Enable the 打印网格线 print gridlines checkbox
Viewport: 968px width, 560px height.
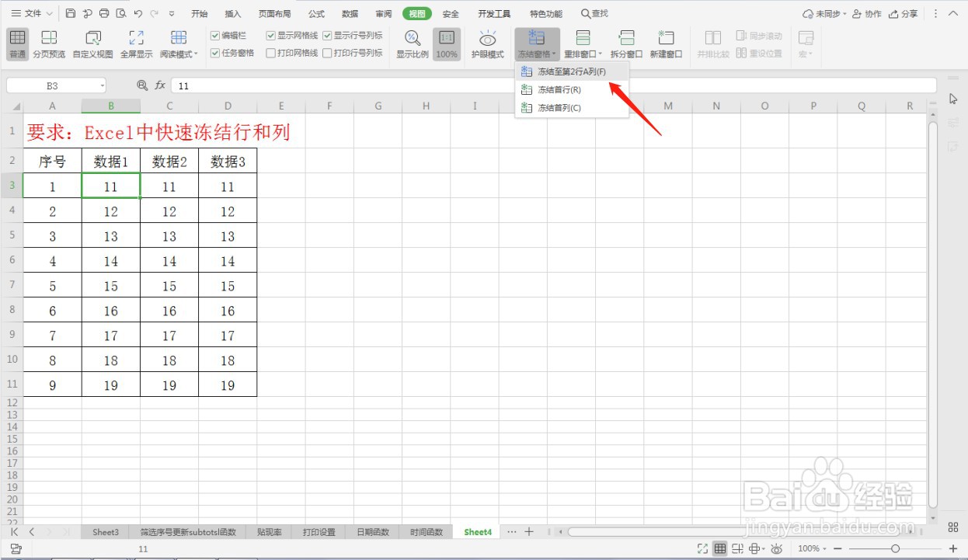point(270,53)
